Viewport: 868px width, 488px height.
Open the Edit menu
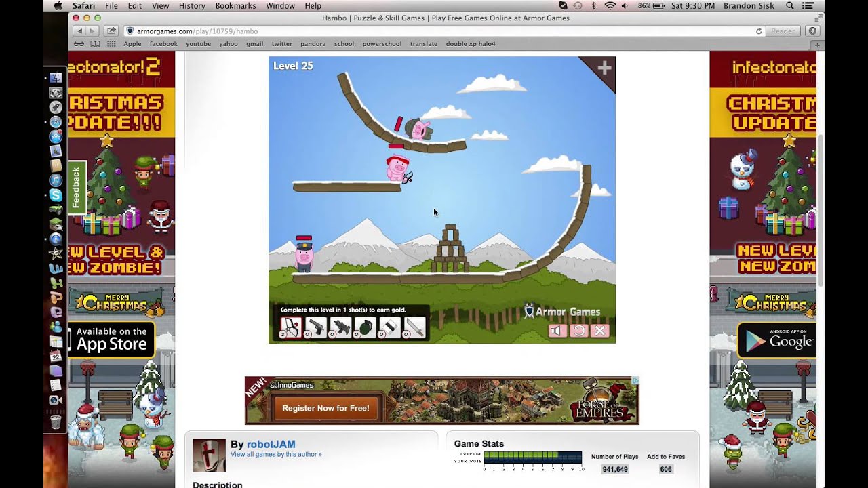(135, 5)
